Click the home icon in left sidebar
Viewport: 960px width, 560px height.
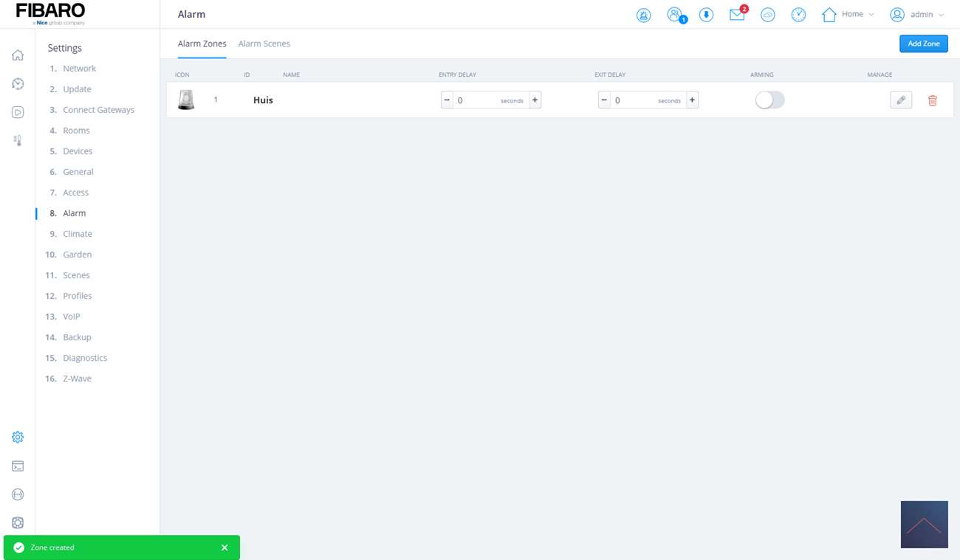[18, 55]
